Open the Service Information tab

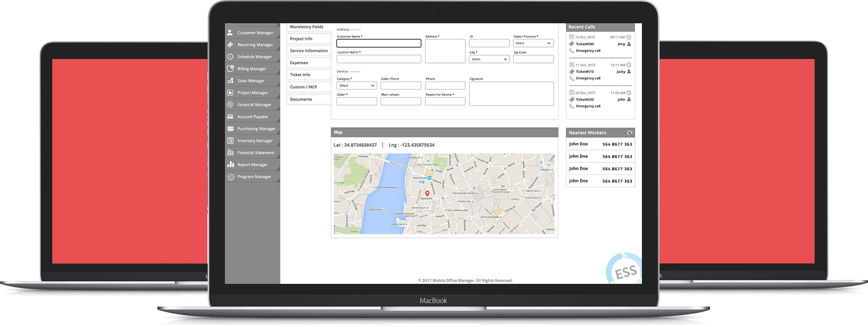click(308, 51)
